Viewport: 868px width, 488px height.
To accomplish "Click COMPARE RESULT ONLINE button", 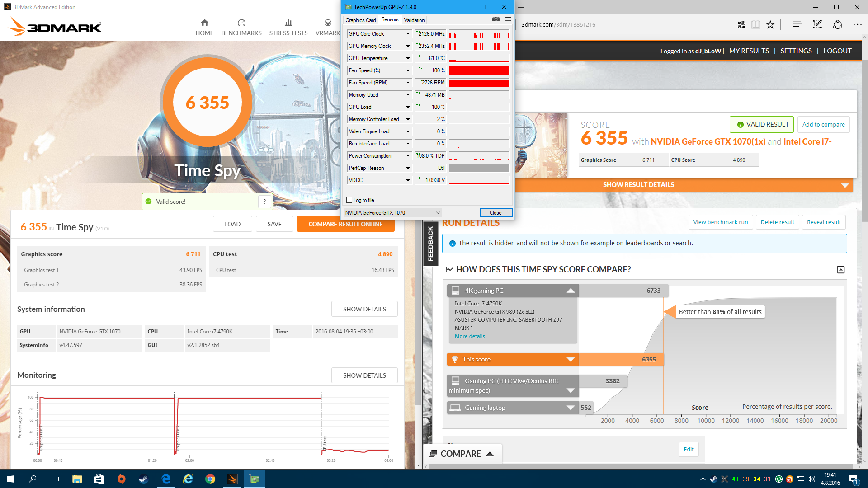I will tap(345, 224).
